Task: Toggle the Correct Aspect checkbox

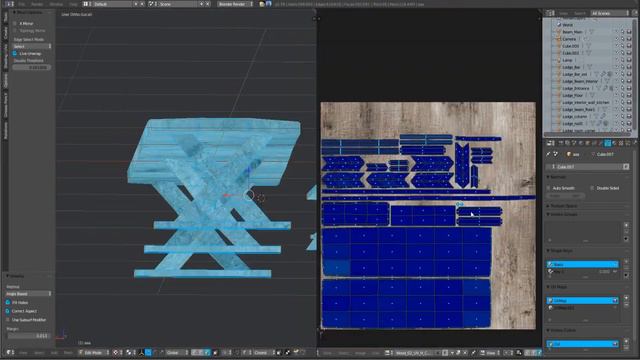Action: [x=8, y=311]
